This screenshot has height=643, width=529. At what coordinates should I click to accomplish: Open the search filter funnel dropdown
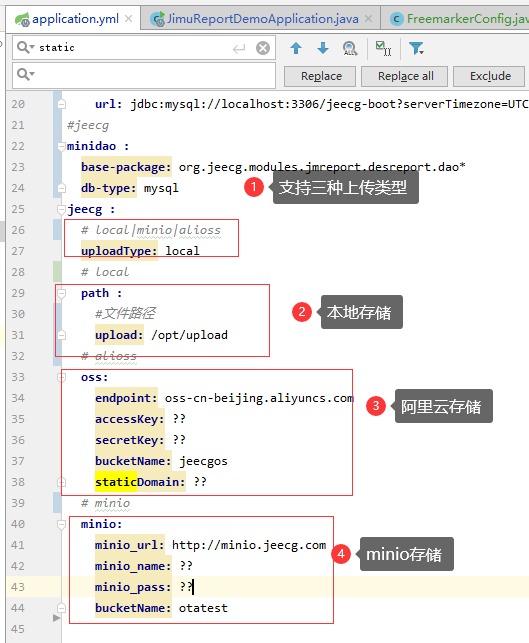[416, 48]
